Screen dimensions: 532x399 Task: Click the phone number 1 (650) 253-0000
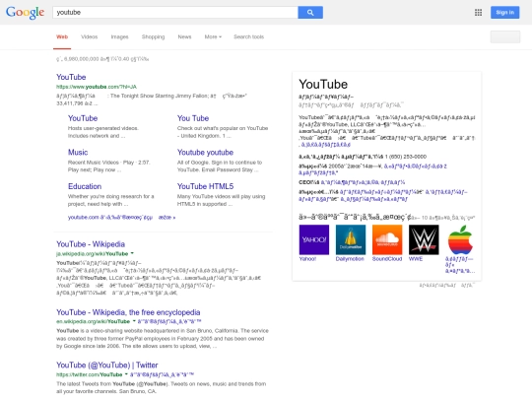[x=406, y=157]
